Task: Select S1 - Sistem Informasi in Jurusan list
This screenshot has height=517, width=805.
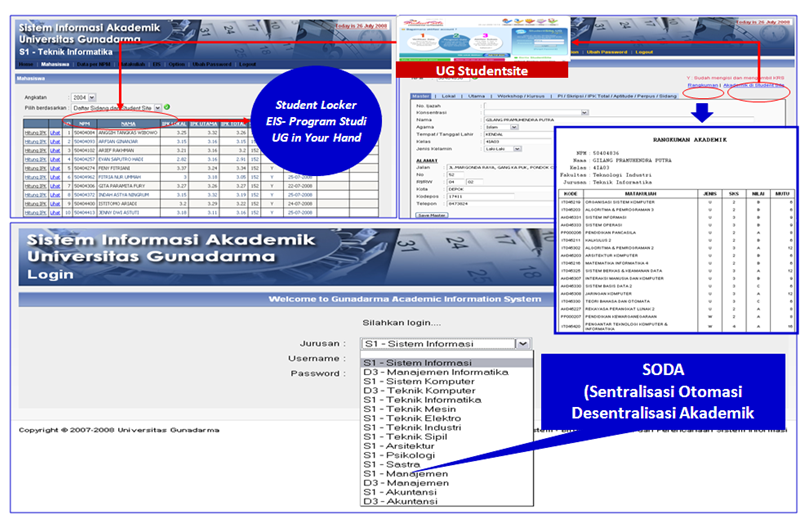Action: (447, 362)
